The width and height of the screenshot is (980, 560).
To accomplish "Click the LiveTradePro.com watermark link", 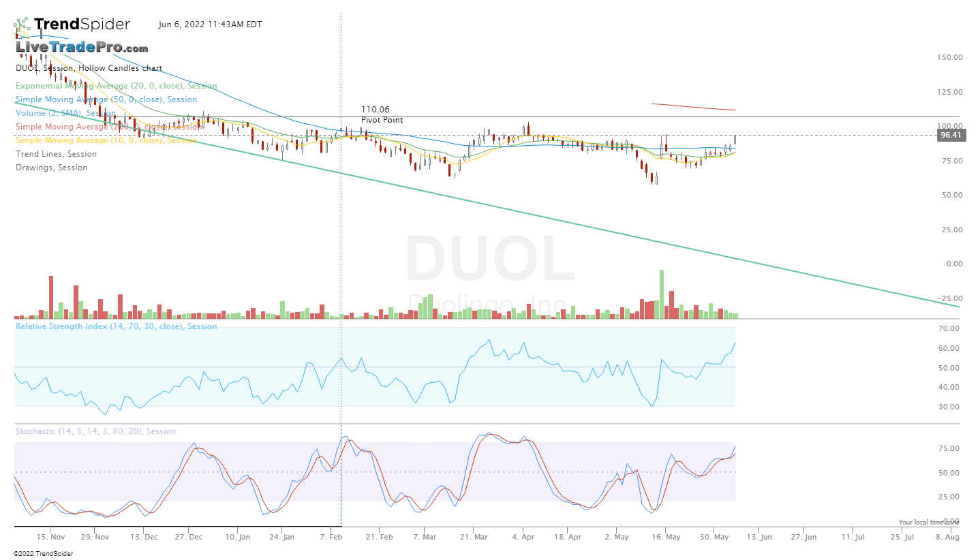I will (82, 48).
